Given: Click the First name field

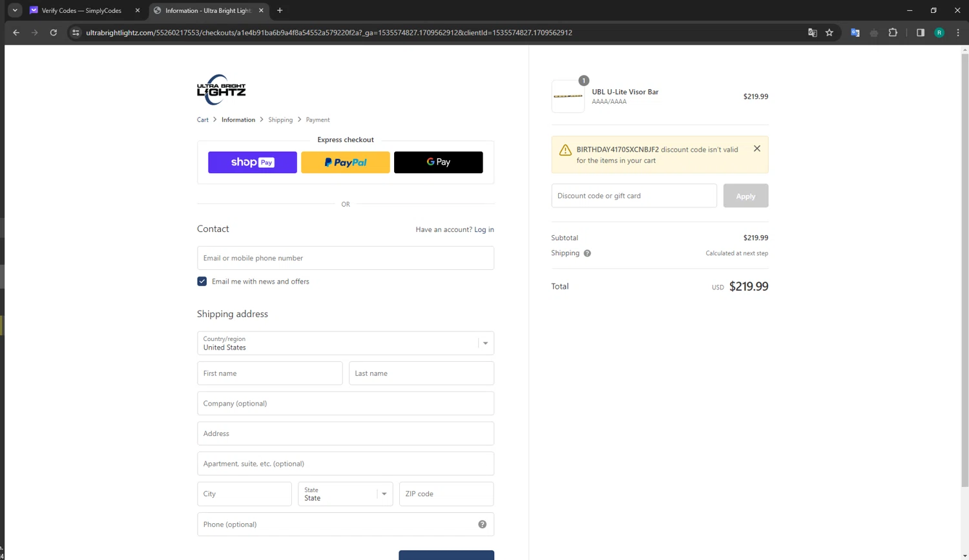Looking at the screenshot, I should [x=270, y=373].
